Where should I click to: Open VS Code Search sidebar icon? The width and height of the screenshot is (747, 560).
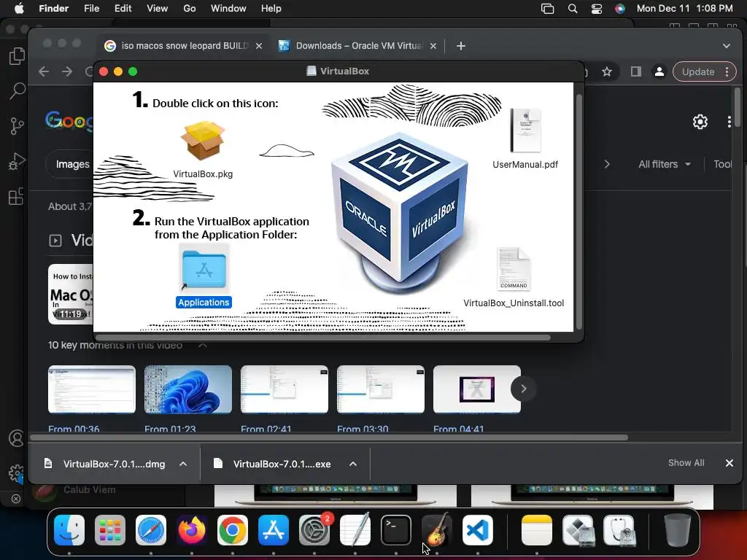[17, 90]
